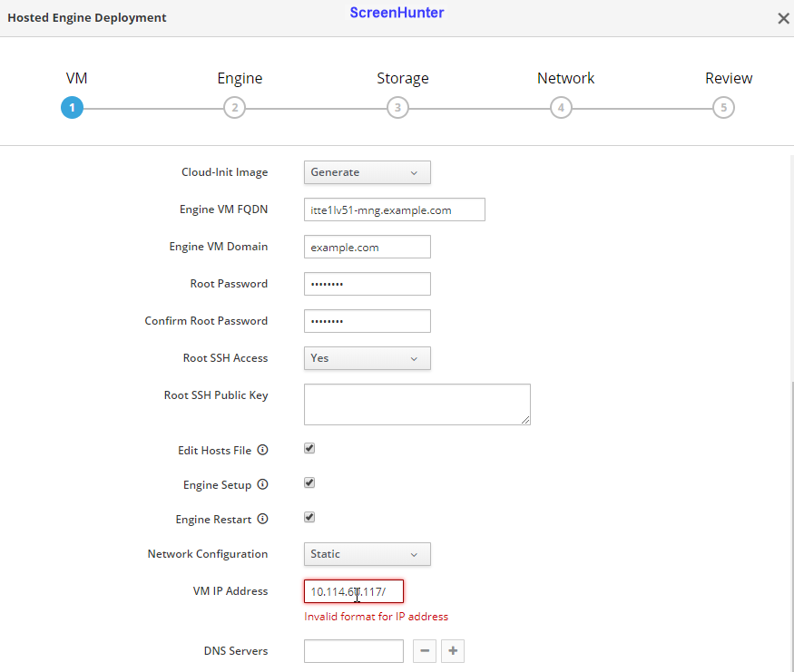Focus the Engine VM FQDN field

[x=394, y=209]
